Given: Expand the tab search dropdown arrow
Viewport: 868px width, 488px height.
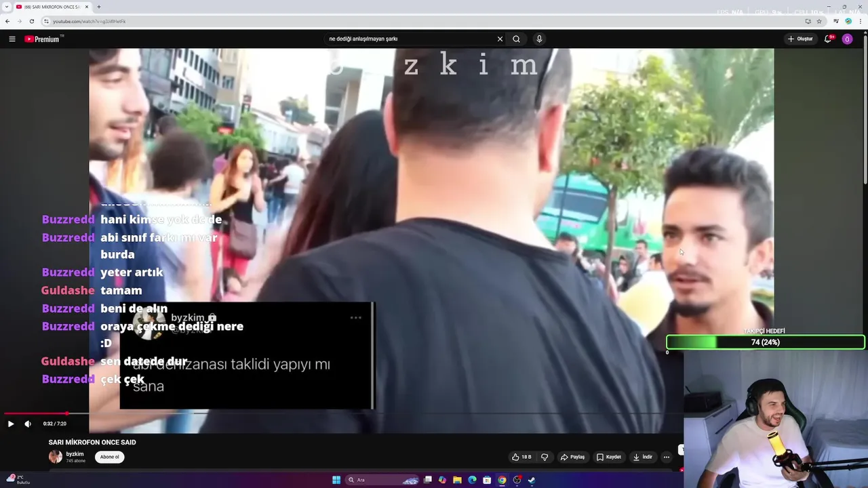Looking at the screenshot, I should pos(5,7).
